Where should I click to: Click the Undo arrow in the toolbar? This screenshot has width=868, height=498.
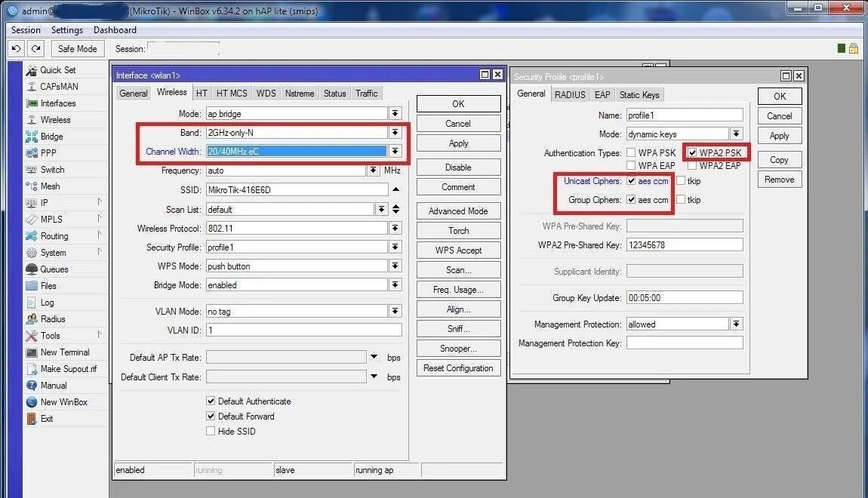pos(16,49)
